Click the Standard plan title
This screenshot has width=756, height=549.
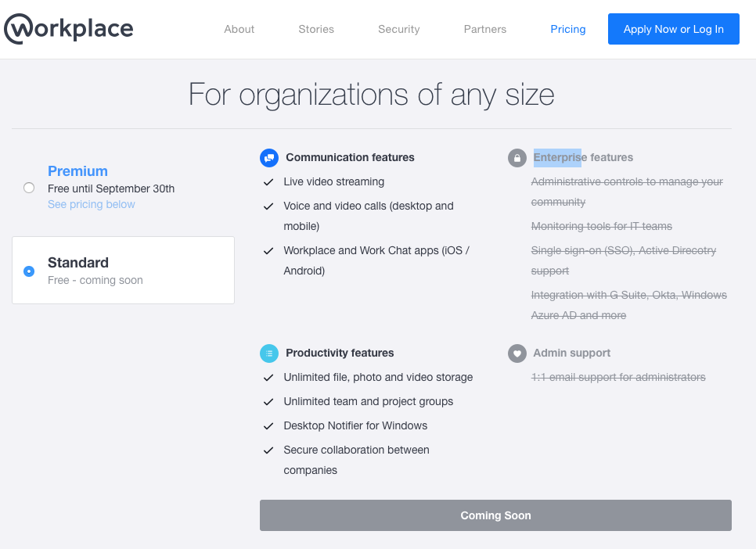click(78, 263)
